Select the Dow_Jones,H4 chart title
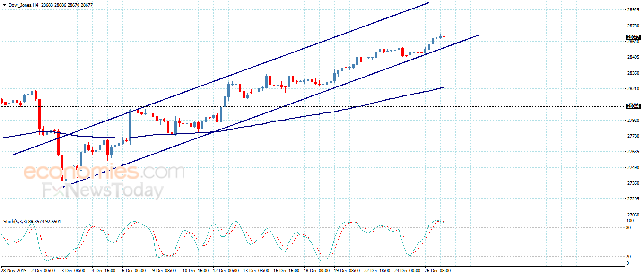Viewport: 644px width, 276px height. [23, 5]
